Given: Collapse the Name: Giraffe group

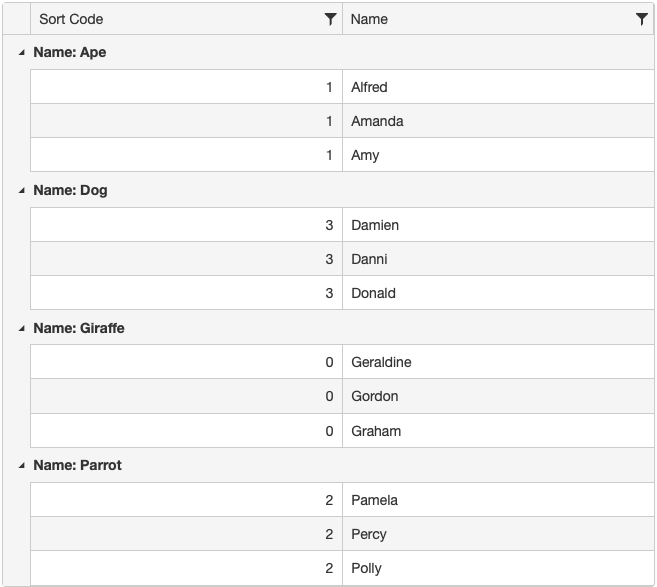Looking at the screenshot, I should click(22, 328).
